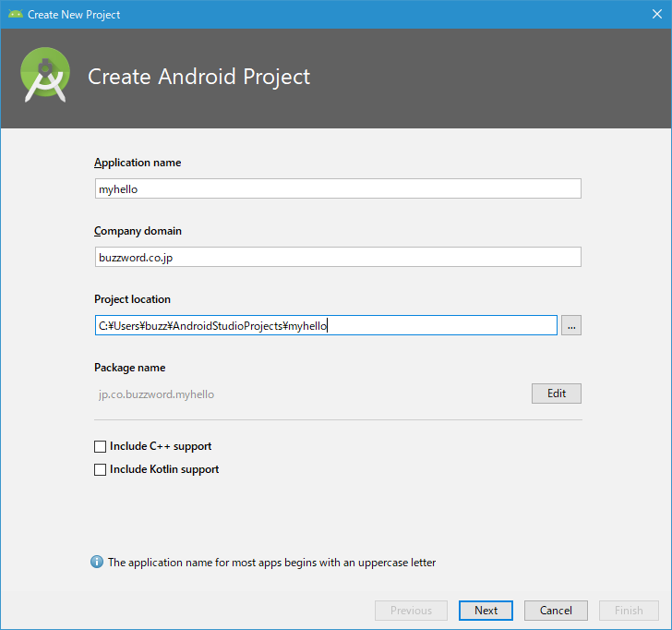Screen dimensions: 672x630
Task: Click inside the Project location path field
Action: tap(326, 325)
